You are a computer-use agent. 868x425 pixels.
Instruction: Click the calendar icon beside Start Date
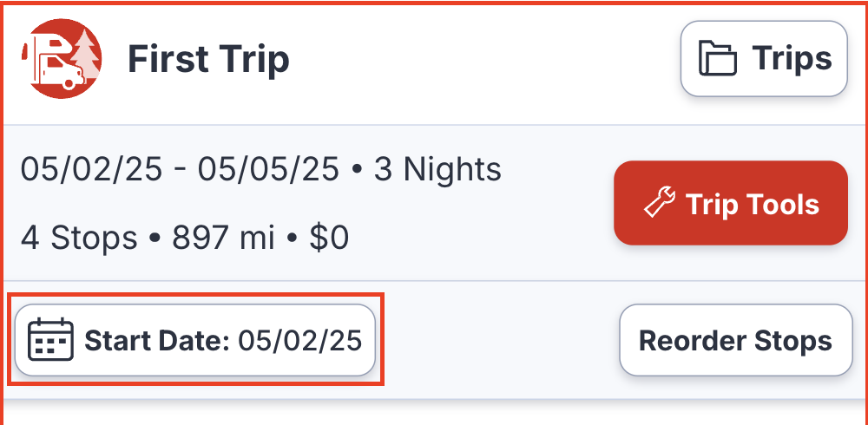pos(51,339)
